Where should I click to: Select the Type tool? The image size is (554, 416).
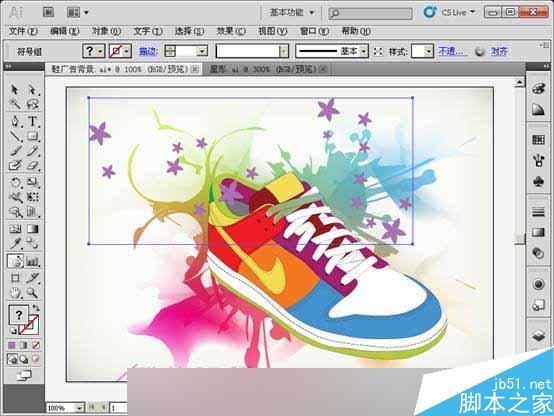point(32,121)
